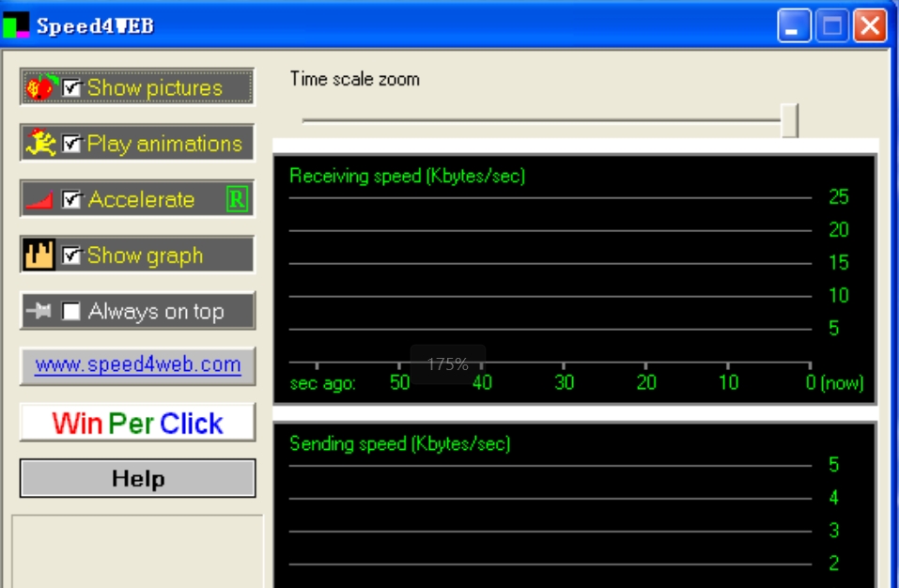Minimize the Speed4WEB window

[x=794, y=25]
